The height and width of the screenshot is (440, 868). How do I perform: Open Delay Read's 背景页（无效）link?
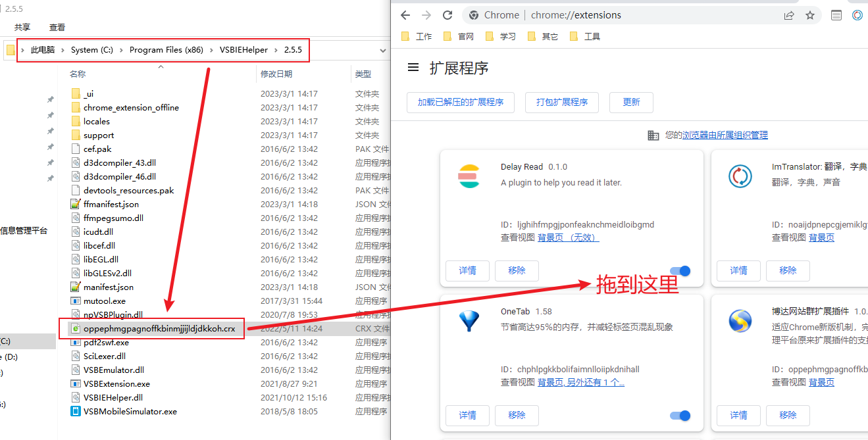569,238
